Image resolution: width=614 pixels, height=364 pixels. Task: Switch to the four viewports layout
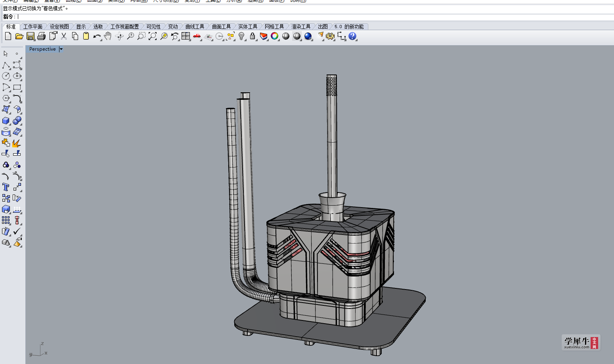tap(186, 36)
